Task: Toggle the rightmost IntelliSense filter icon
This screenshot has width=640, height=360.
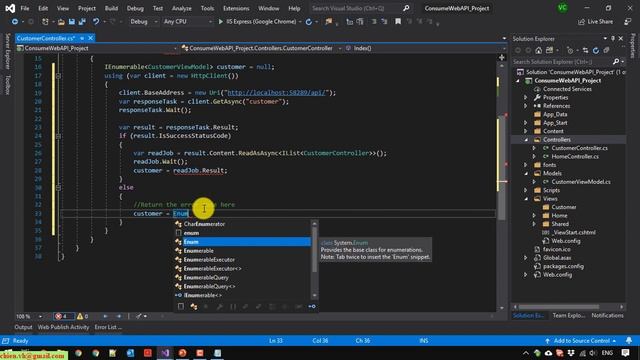Action: coord(312,306)
